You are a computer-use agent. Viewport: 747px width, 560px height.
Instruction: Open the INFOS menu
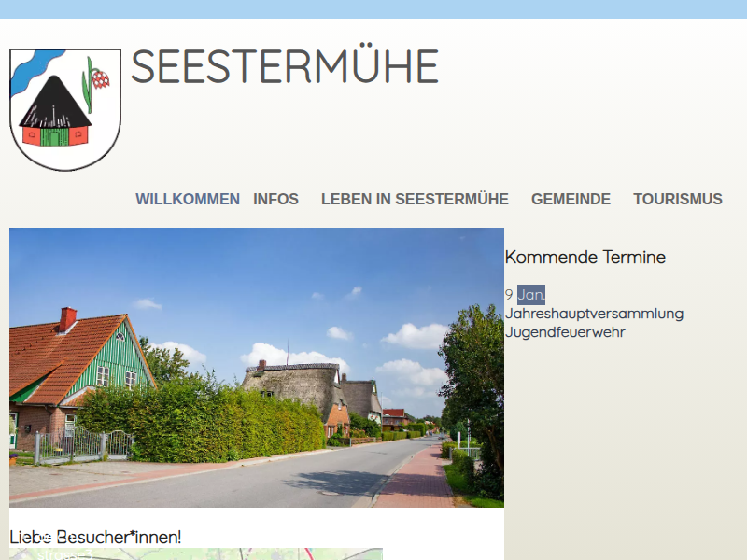(275, 199)
